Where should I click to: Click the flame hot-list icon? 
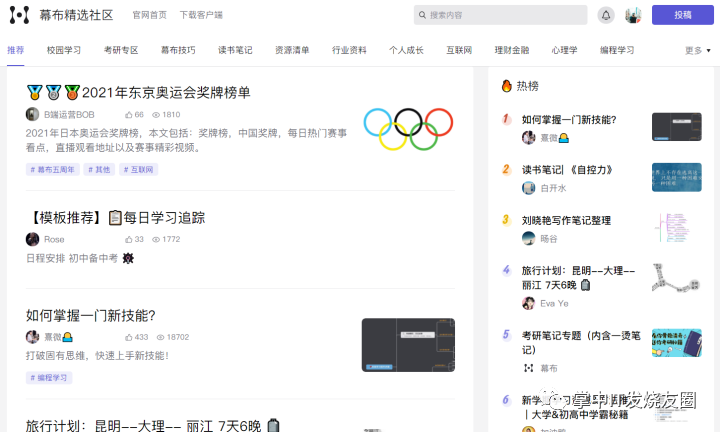[506, 86]
